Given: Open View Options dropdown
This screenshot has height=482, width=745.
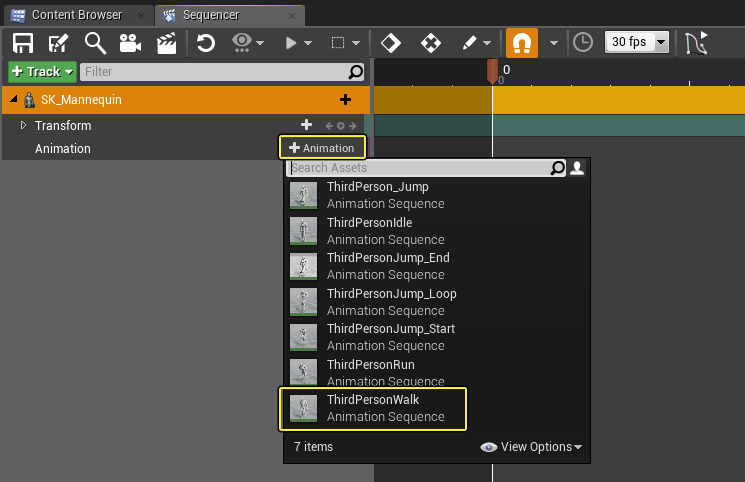Looking at the screenshot, I should 531,447.
